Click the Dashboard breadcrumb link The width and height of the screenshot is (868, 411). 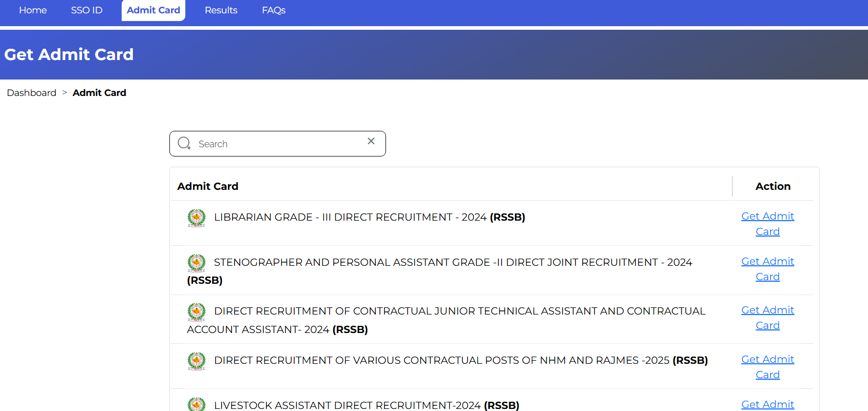32,93
